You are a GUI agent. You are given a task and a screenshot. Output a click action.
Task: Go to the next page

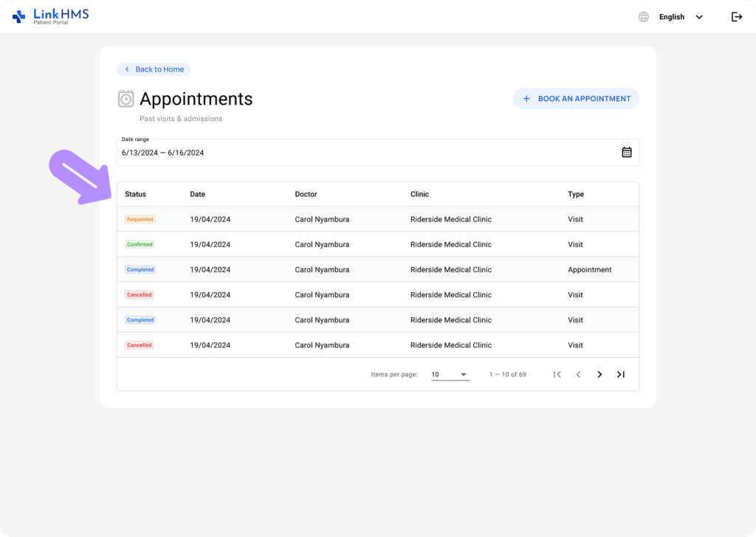599,374
